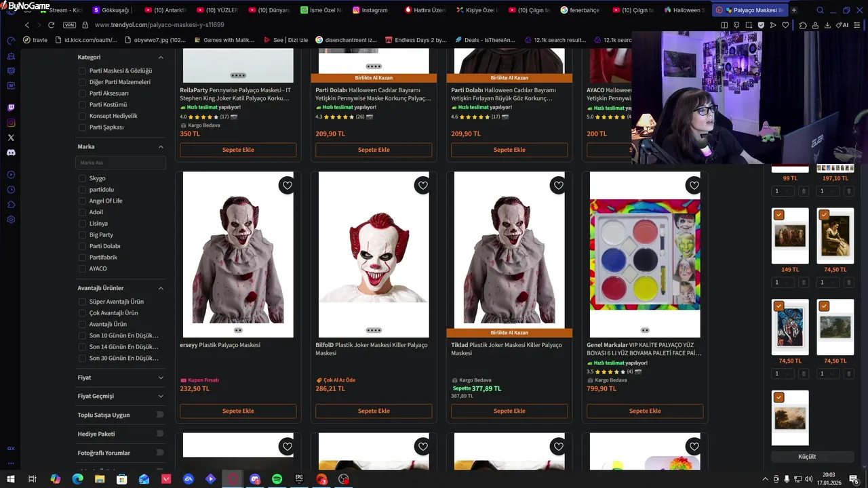868x488 pixels.
Task: Favorite the erseyy Plastik Palyaço Maskesi product
Action: (288, 185)
